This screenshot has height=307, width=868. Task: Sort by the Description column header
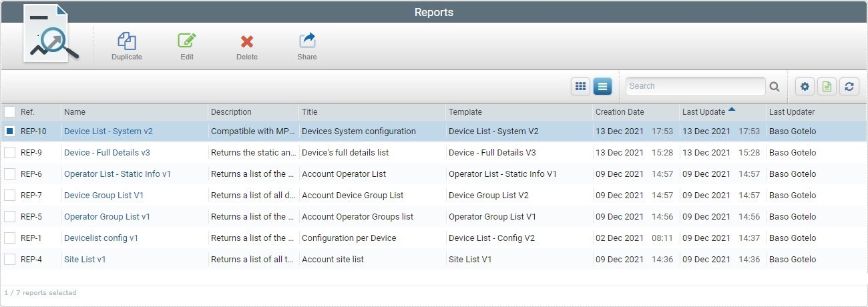pos(231,112)
